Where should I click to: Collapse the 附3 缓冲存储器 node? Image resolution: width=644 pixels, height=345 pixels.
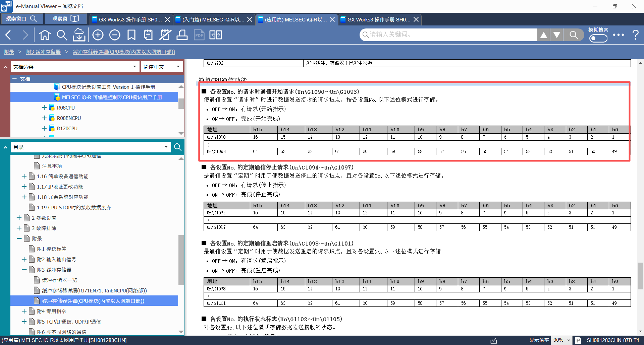point(24,270)
